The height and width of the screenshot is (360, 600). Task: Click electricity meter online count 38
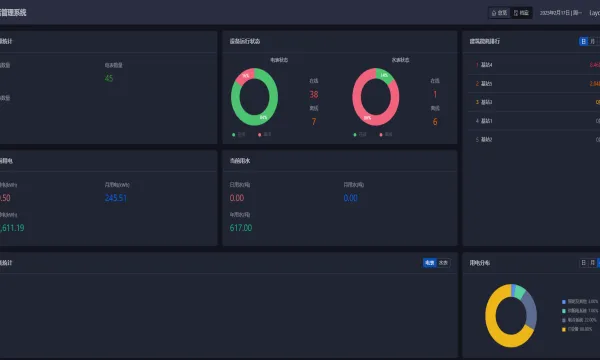tap(314, 94)
